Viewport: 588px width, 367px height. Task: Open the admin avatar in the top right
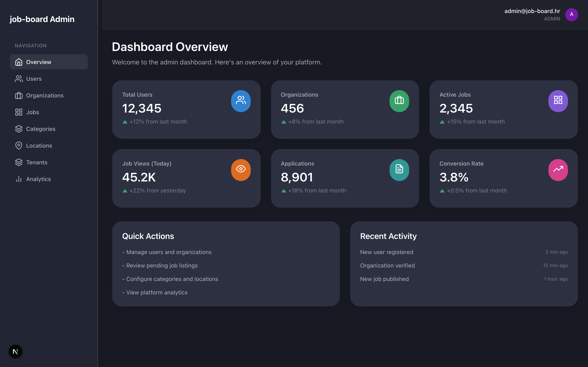[572, 14]
